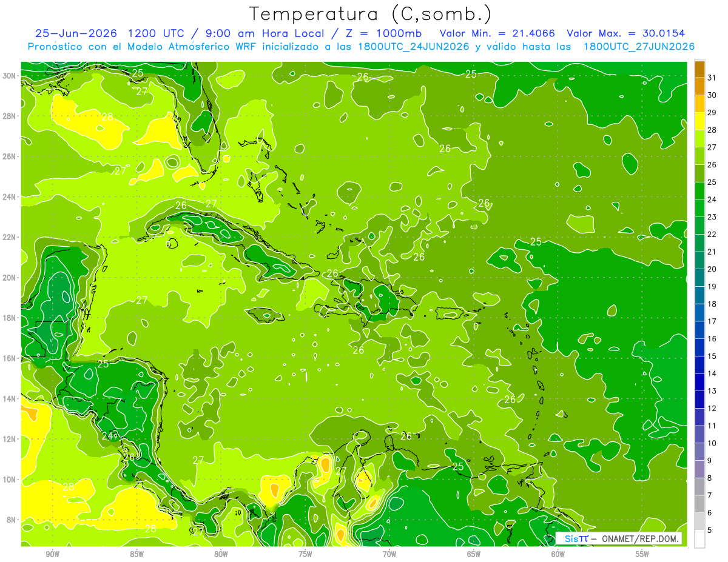Screen dimensions: 728x562
Task: Pick the yellow legend swatch between 28 and 29
Action: tap(700, 121)
